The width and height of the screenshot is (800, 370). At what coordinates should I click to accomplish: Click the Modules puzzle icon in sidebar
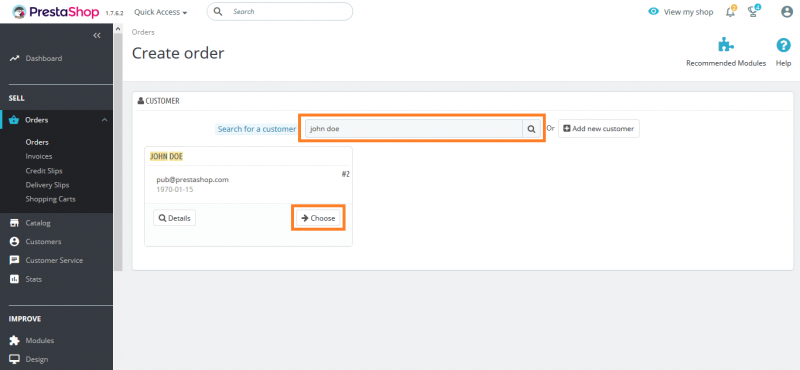(14, 340)
